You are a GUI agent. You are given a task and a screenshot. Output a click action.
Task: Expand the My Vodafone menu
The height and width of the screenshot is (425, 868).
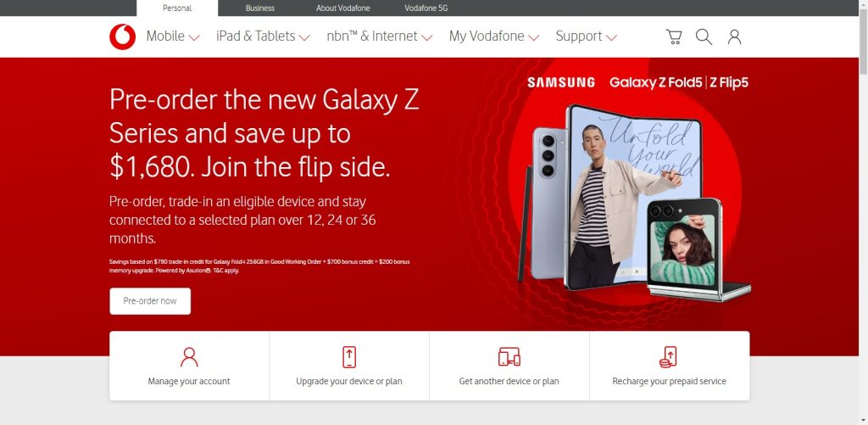point(494,36)
